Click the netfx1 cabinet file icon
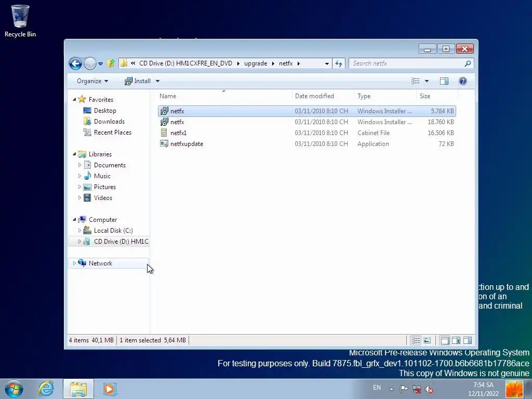 [x=164, y=132]
